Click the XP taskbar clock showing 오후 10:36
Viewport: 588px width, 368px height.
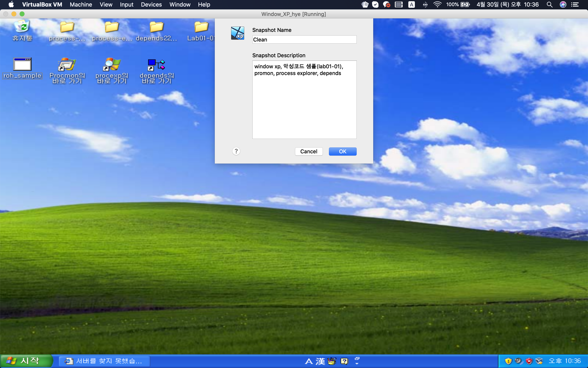(565, 361)
